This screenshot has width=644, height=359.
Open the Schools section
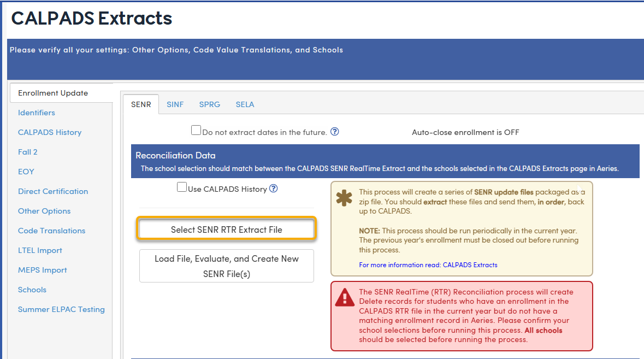pos(32,290)
